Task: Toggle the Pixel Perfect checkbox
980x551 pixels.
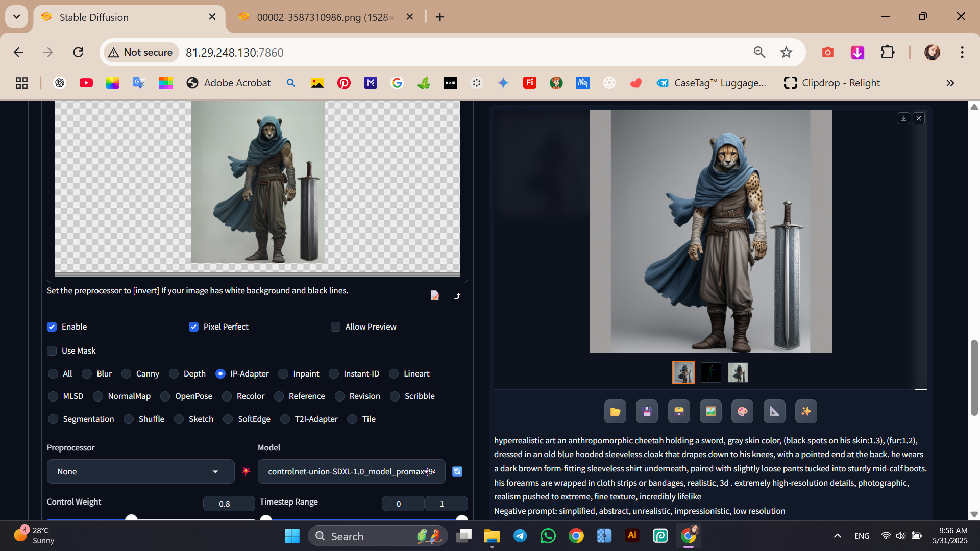Action: tap(193, 327)
